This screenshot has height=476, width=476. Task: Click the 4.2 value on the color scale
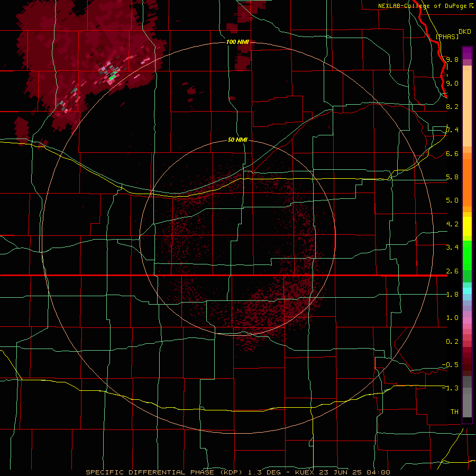click(x=452, y=224)
